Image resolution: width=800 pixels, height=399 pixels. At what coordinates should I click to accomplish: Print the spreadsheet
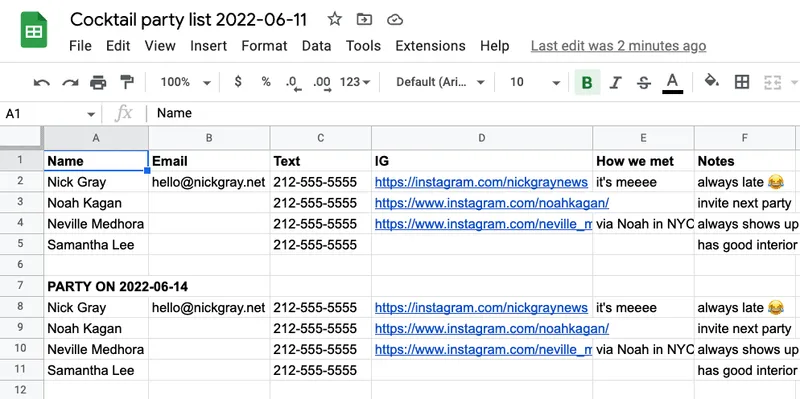[98, 82]
